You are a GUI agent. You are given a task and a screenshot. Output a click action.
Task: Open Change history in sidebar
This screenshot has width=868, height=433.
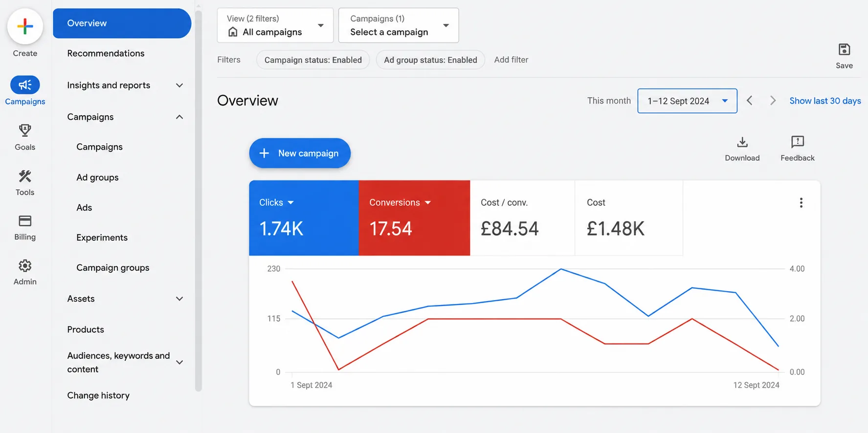98,395
